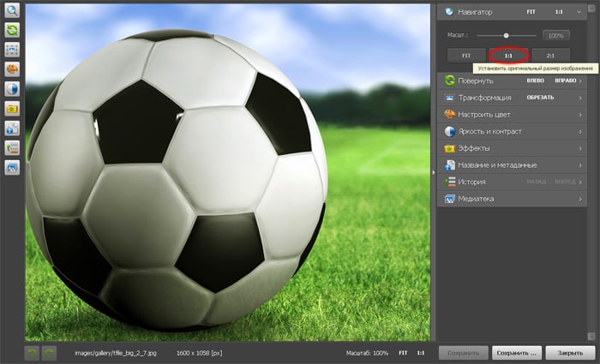Click the green rotate icon in left toolbar

(x=13, y=30)
